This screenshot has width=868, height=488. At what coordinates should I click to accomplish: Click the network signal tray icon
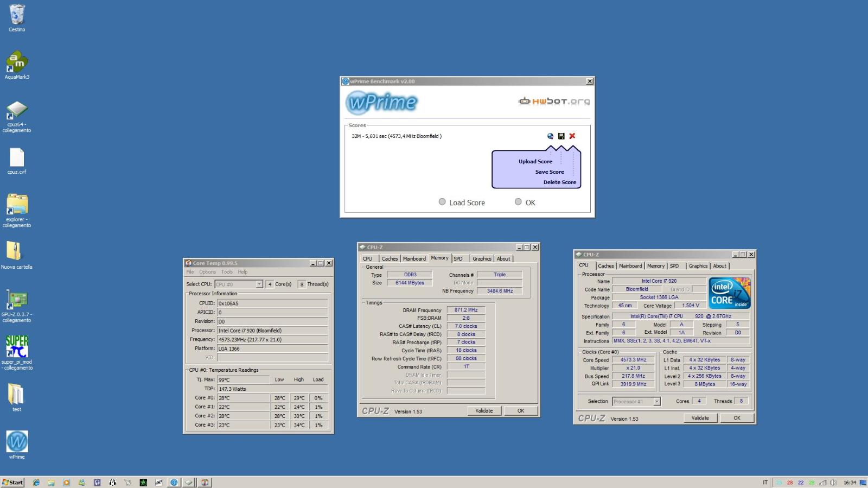coord(823,482)
